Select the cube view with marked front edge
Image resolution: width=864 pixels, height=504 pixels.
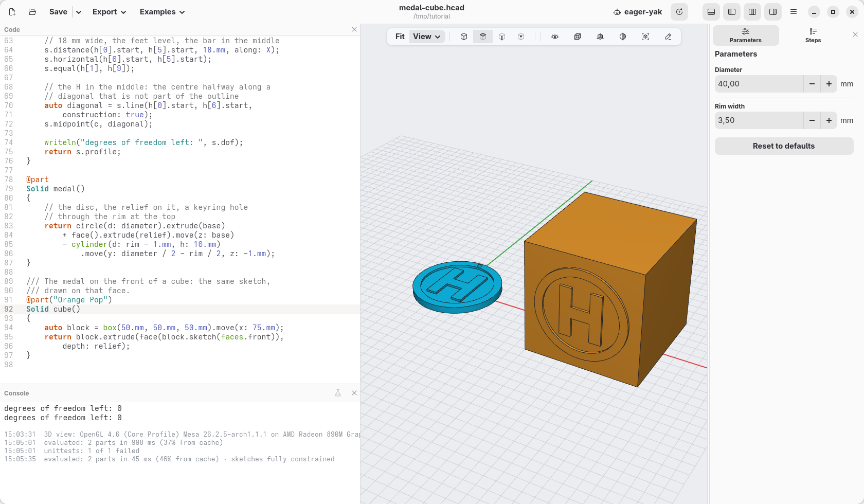(x=502, y=37)
